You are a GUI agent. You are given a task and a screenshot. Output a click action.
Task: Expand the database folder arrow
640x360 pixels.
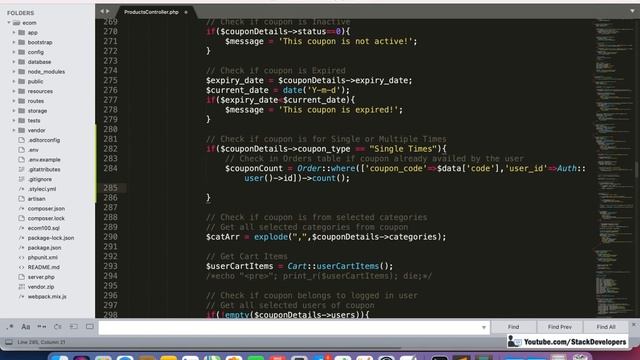point(13,62)
